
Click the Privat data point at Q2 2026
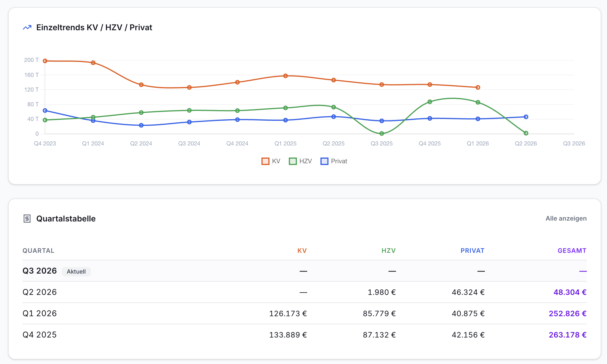(x=526, y=117)
